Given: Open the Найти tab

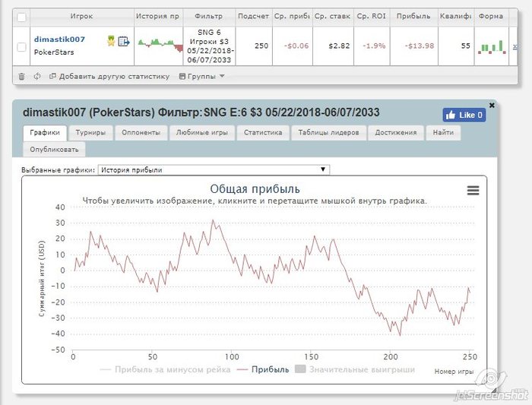Looking at the screenshot, I should click(443, 133).
